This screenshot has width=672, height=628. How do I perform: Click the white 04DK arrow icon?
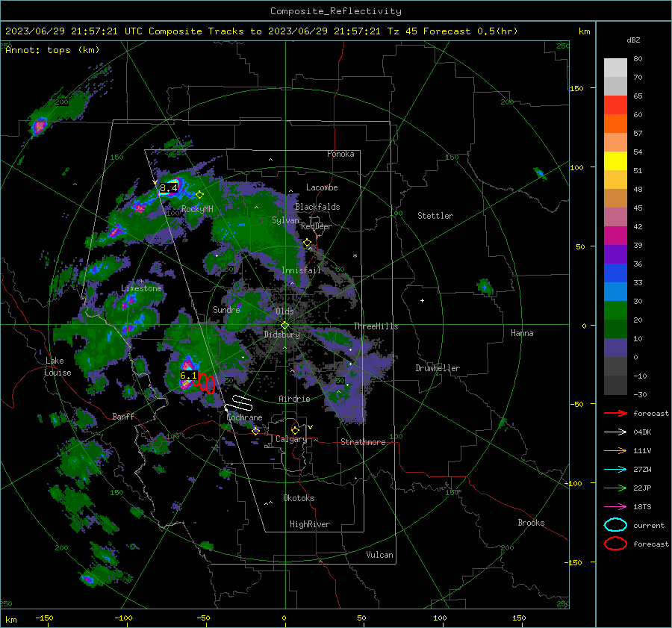(x=615, y=432)
